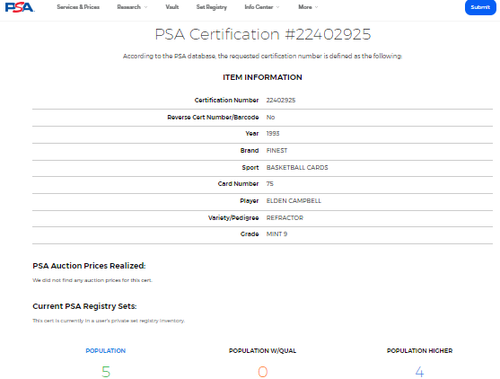The height and width of the screenshot is (379, 500).
Task: Select the PSA Certification #22402925 heading
Action: pos(263,35)
